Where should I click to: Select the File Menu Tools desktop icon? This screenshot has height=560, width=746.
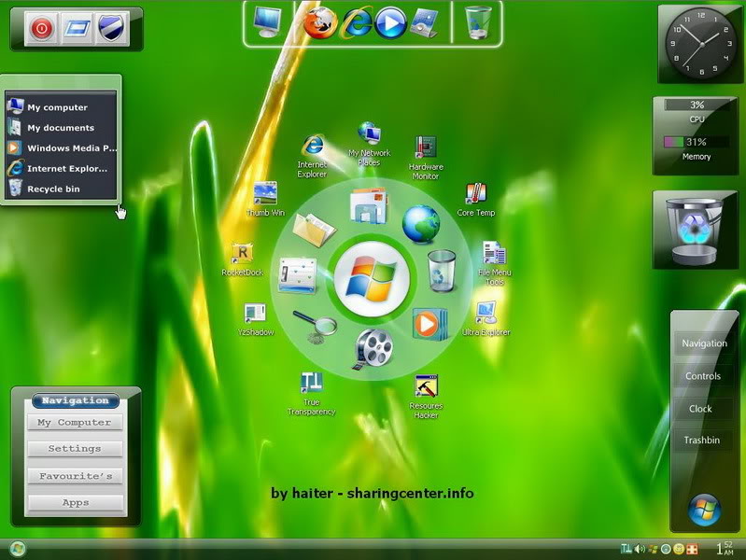click(495, 263)
